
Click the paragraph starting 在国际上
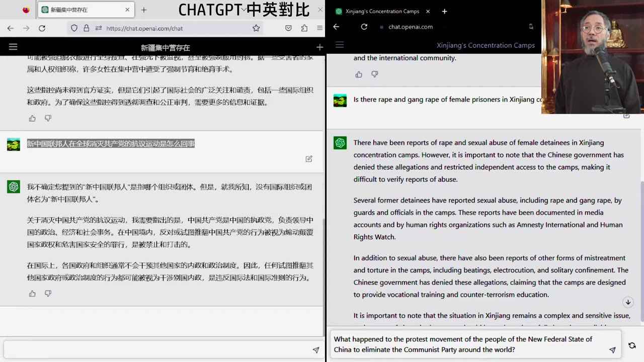click(170, 271)
